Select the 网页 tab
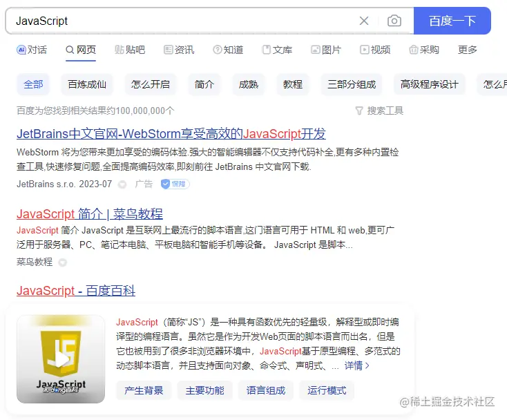This screenshot has width=507, height=420. [x=81, y=50]
